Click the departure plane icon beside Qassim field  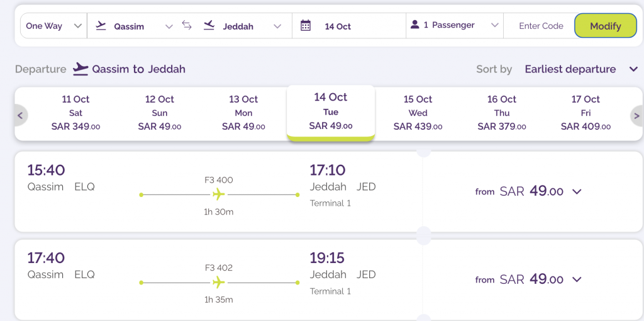pos(101,26)
